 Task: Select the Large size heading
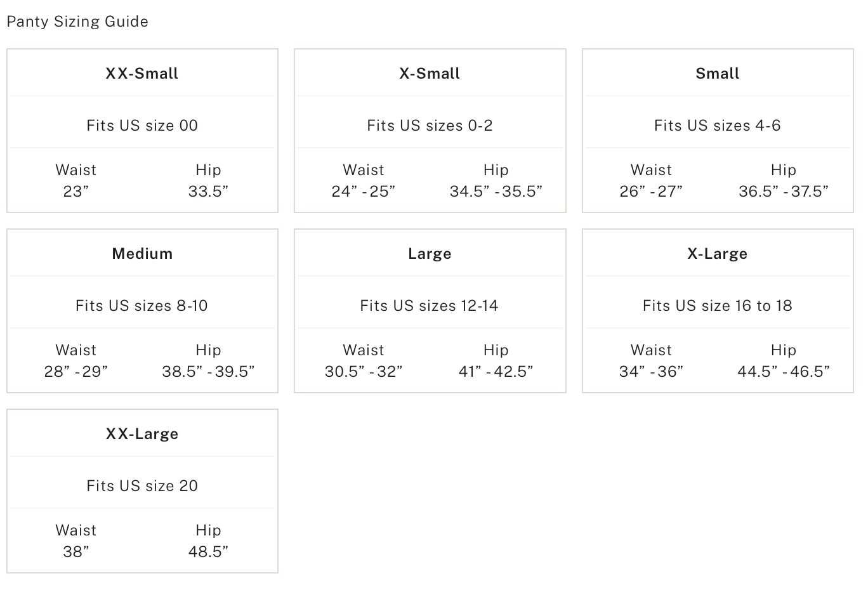430,254
